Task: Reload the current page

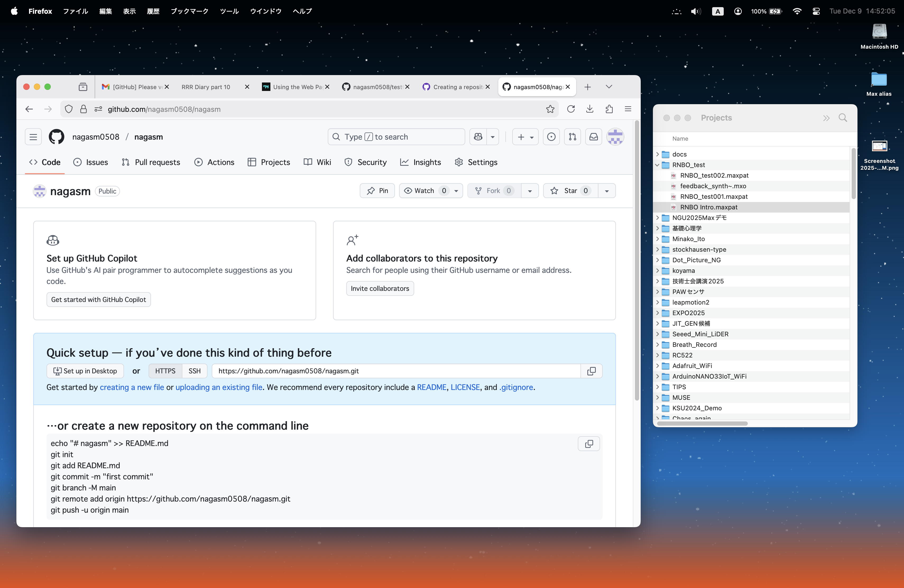Action: [570, 109]
